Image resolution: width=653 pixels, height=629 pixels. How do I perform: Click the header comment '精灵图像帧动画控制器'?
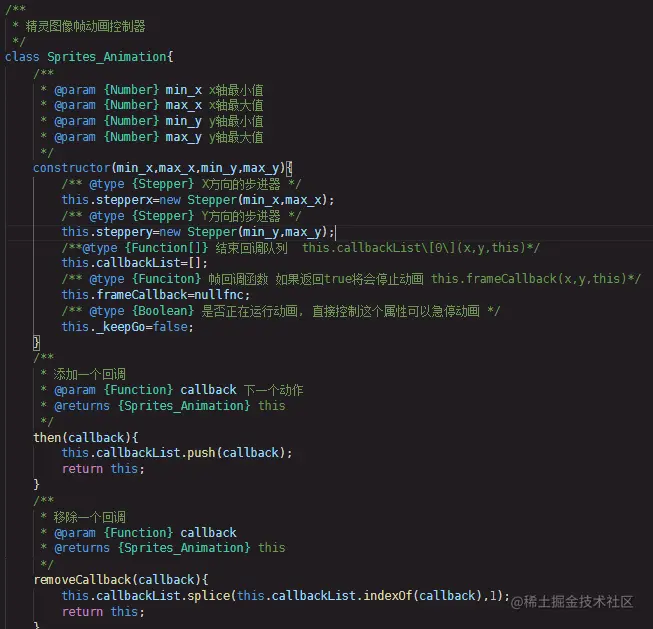(85, 26)
